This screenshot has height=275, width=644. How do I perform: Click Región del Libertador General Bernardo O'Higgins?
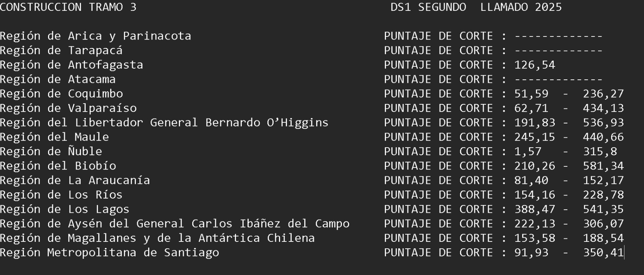click(164, 123)
